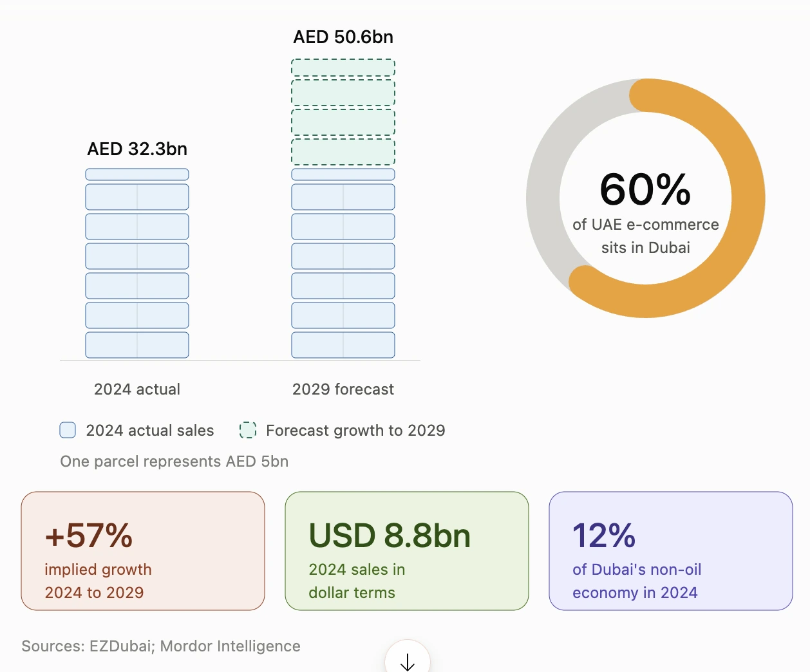Screen dimensions: 810x672
Task: Click the scroll-down arrow button
Action: click(408, 658)
